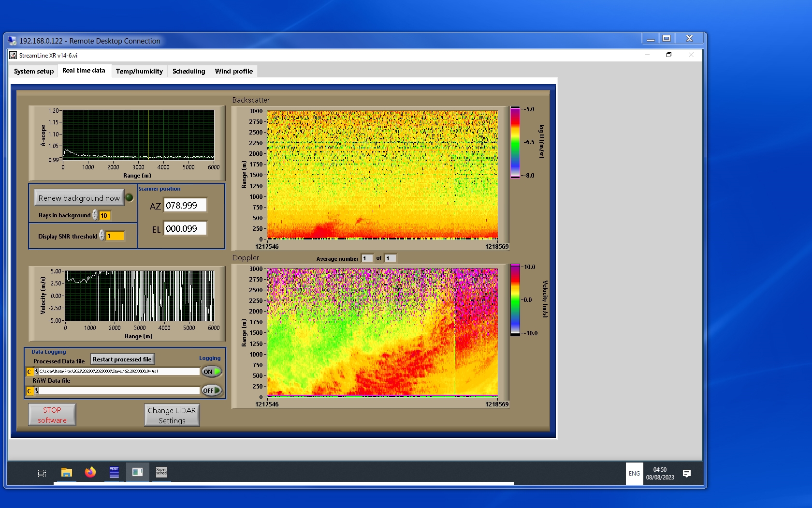
Task: Click the renew background indicator LED
Action: pos(130,197)
